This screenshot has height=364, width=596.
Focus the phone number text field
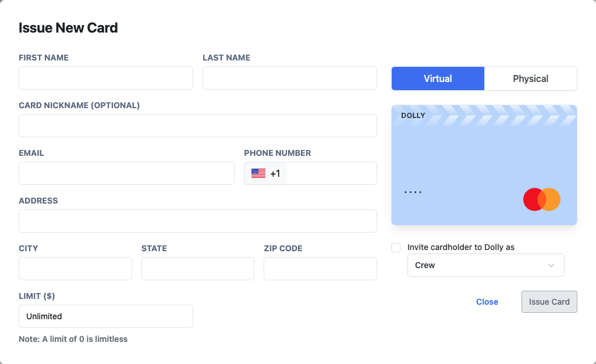(x=331, y=173)
